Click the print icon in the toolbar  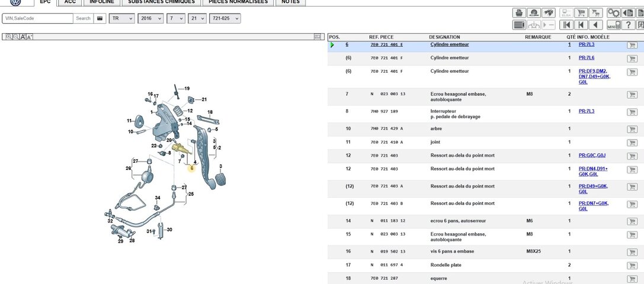click(519, 12)
